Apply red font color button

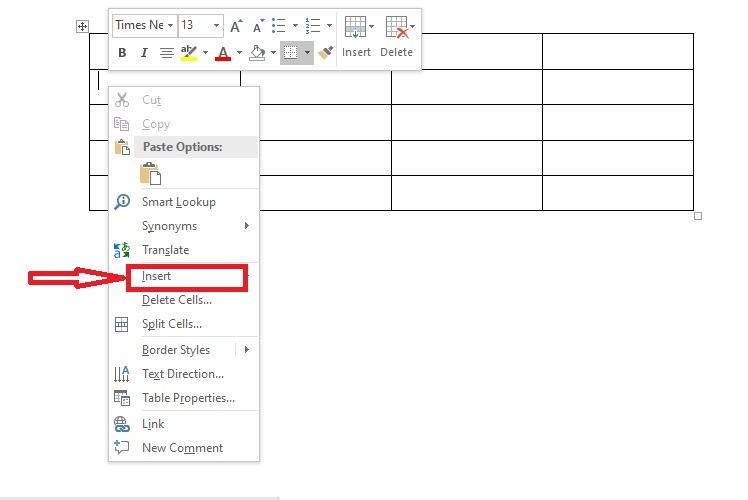click(x=223, y=53)
